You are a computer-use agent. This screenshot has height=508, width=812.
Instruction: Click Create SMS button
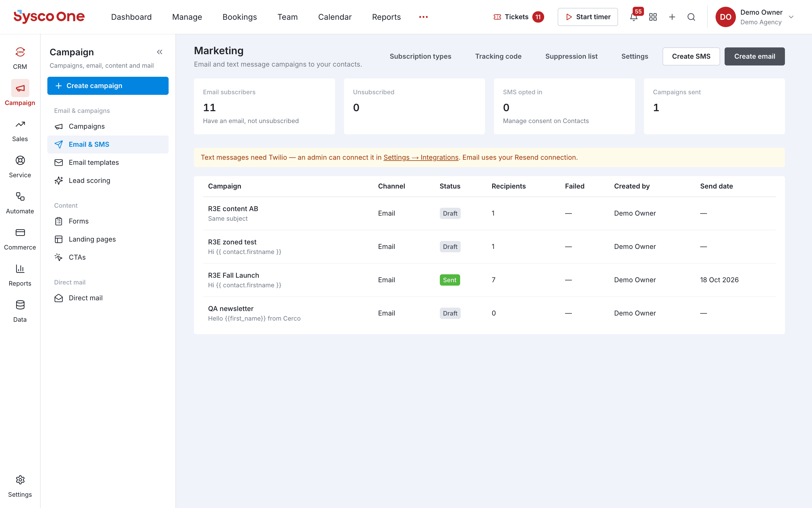click(x=691, y=56)
